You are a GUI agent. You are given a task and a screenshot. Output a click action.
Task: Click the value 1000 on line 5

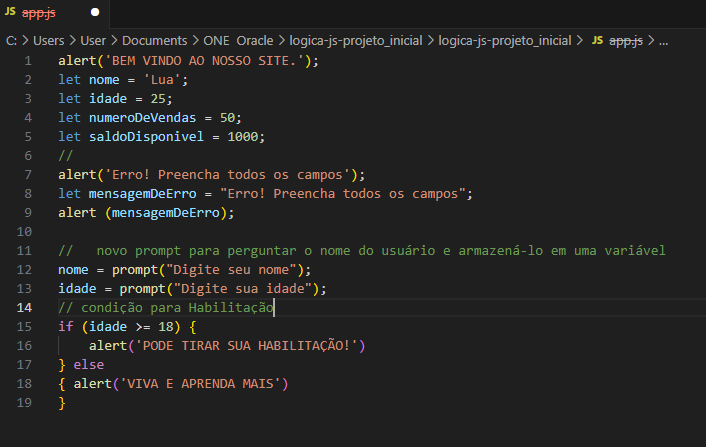[x=243, y=136]
